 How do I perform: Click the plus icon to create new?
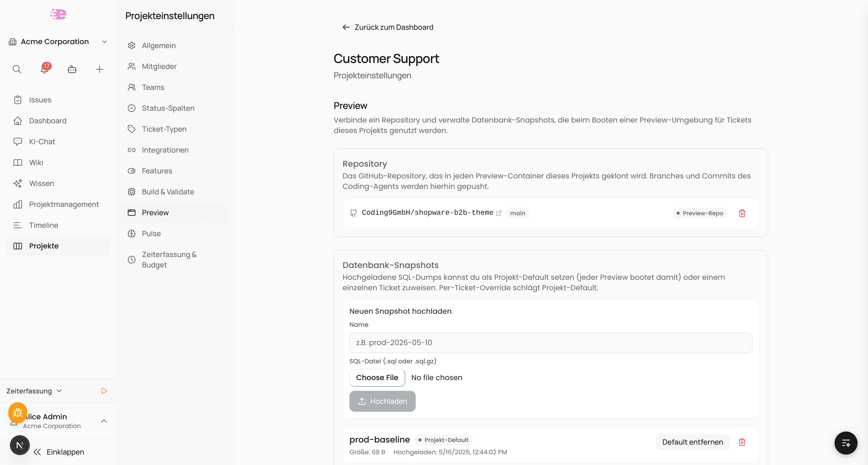point(99,69)
